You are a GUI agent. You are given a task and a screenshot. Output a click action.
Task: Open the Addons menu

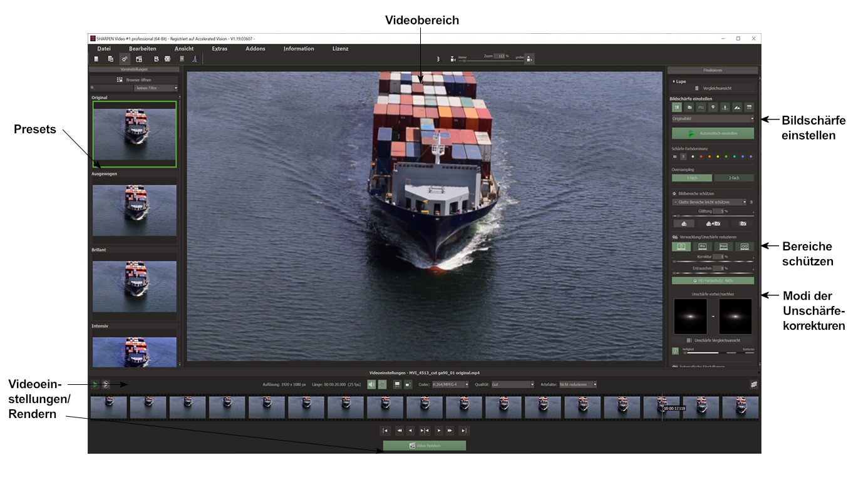pos(256,49)
